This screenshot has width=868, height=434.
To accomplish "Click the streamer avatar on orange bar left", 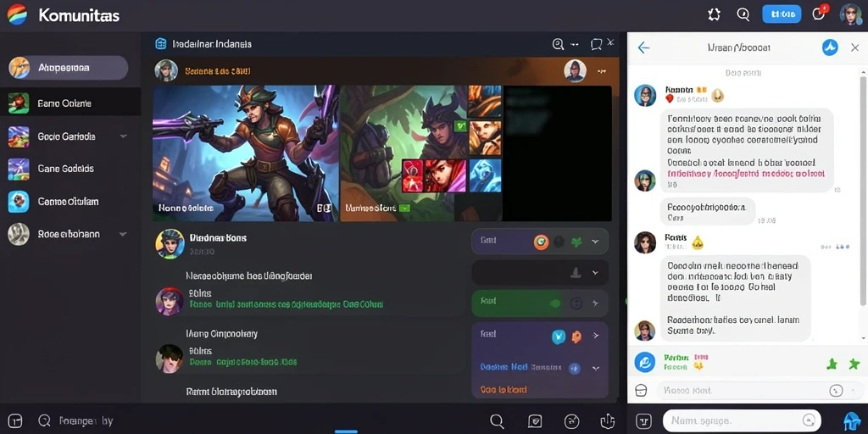I will pyautogui.click(x=166, y=70).
